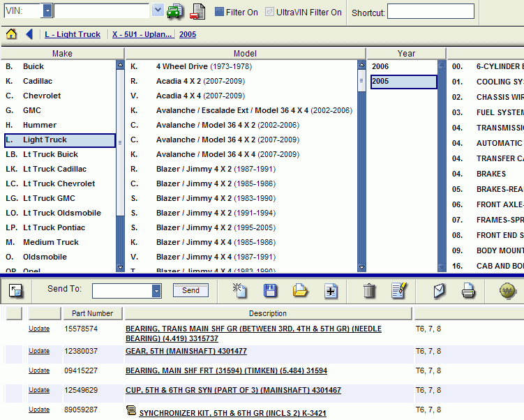
Task: Click the red document icon beside VIN
Action: (198, 11)
